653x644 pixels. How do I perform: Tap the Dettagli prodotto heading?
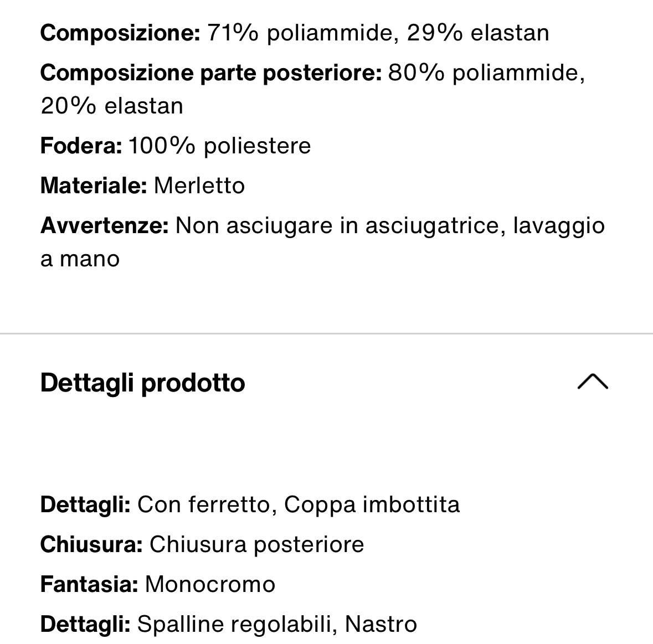click(x=142, y=383)
